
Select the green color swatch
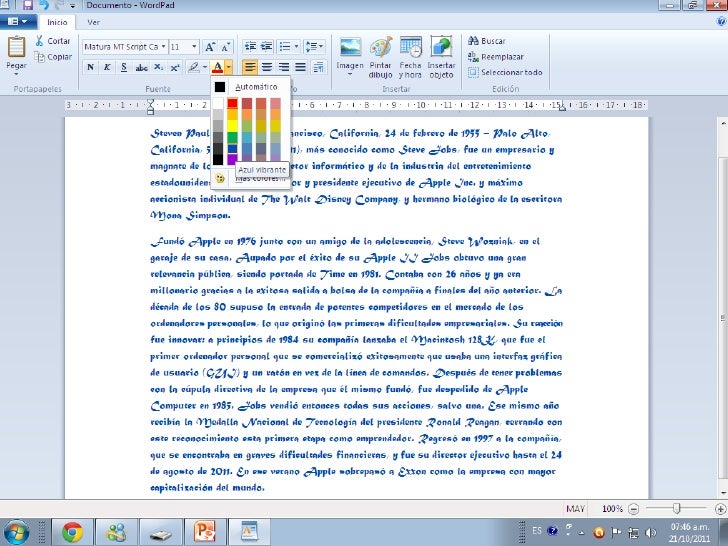coord(232,137)
